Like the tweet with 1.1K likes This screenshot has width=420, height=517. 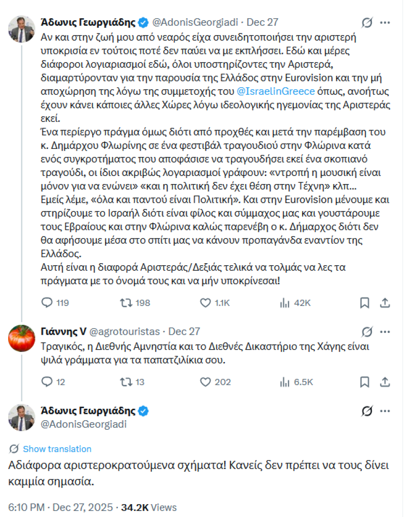tap(205, 302)
